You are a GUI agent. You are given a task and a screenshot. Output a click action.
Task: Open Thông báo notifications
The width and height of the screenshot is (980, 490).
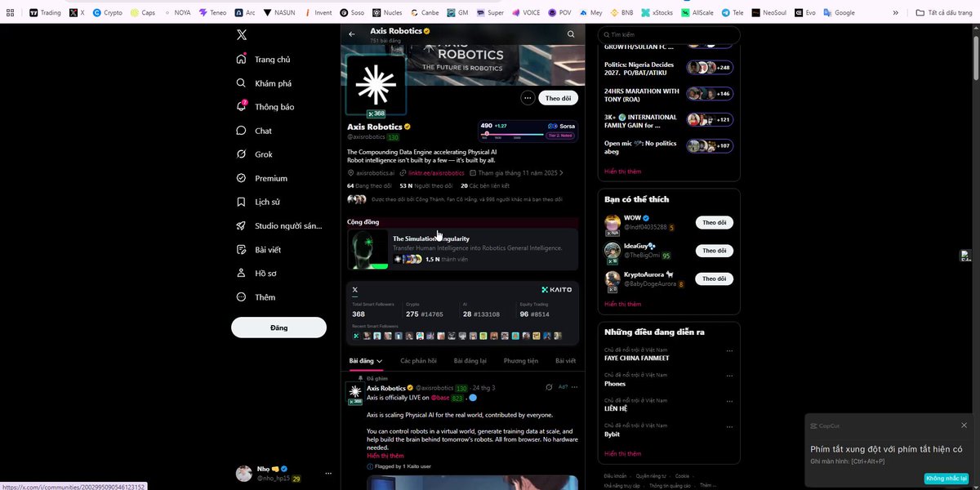point(265,107)
